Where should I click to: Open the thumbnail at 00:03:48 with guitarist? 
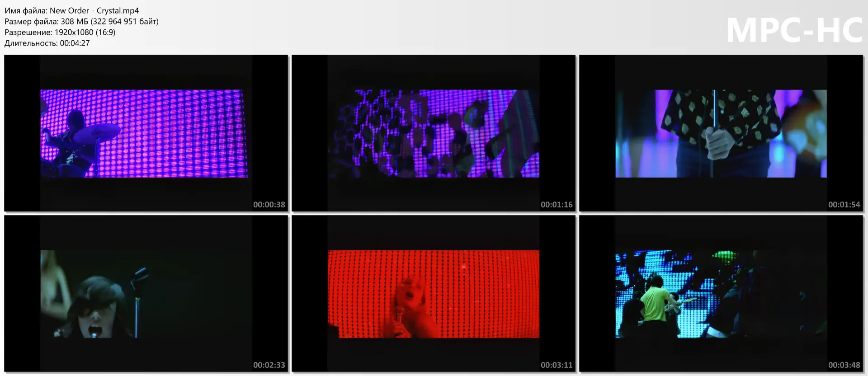click(x=721, y=294)
